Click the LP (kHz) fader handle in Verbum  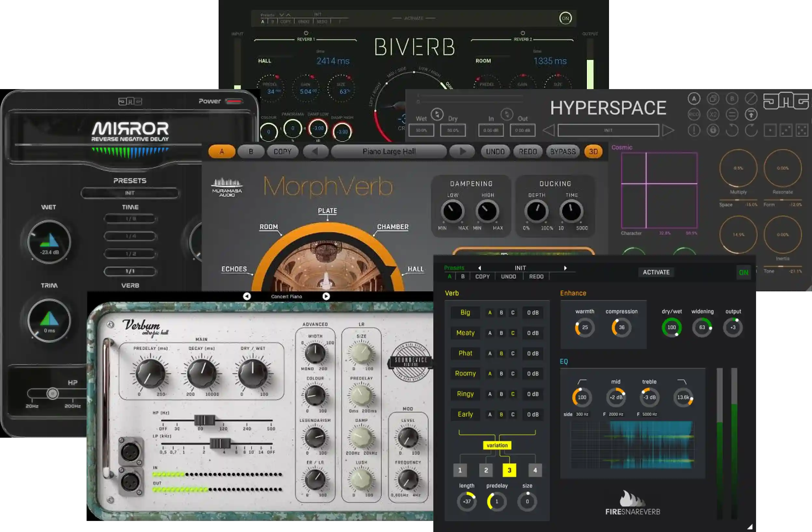[x=220, y=444]
